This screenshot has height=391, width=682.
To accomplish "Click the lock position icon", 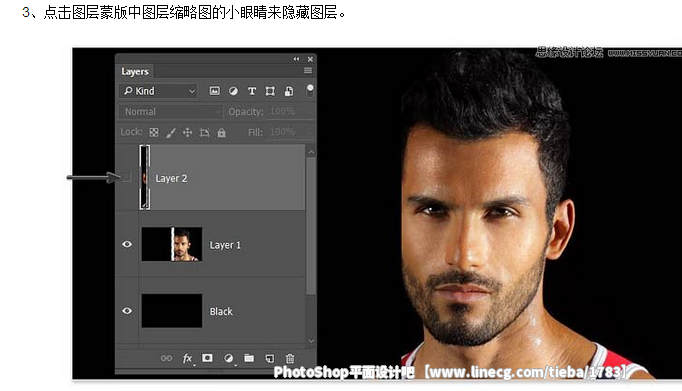I will click(187, 132).
